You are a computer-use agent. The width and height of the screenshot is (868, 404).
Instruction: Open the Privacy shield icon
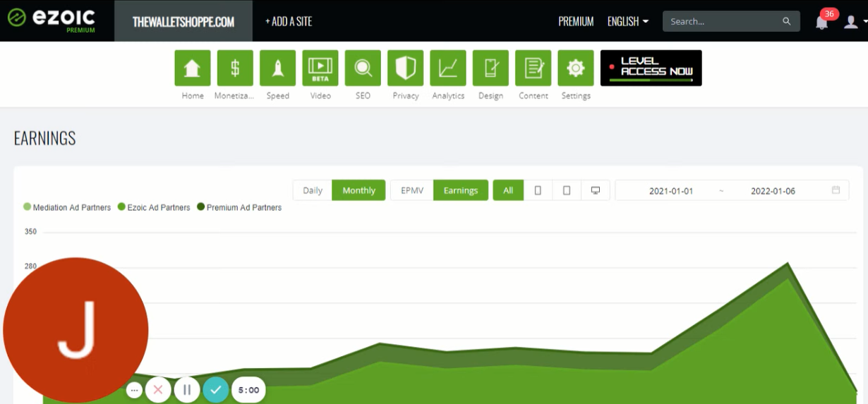[406, 68]
